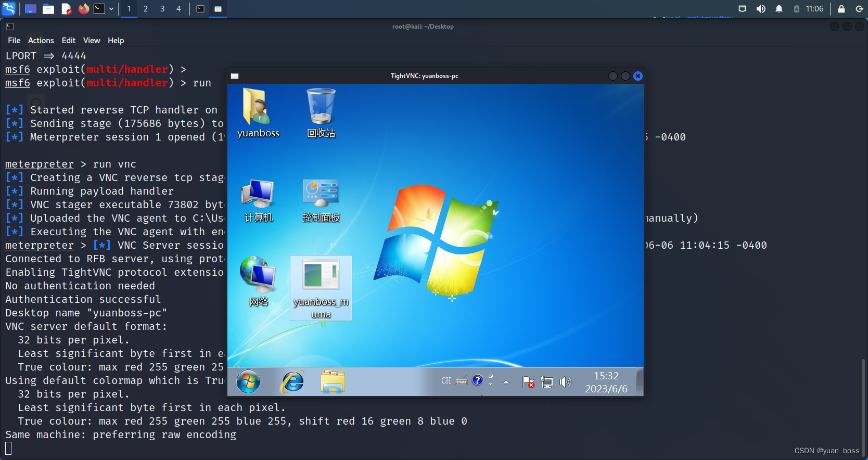Select the Network (网络) desktop icon
Image resolution: width=868 pixels, height=460 pixels.
259,282
